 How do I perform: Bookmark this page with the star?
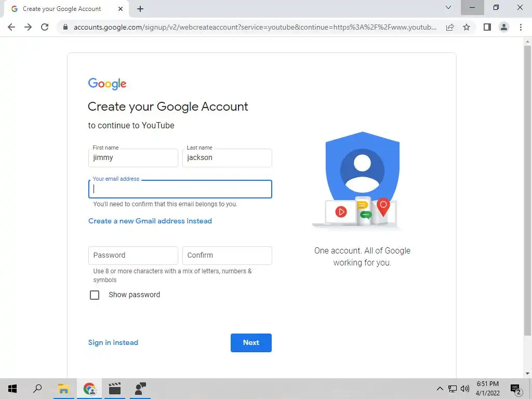coord(467,27)
